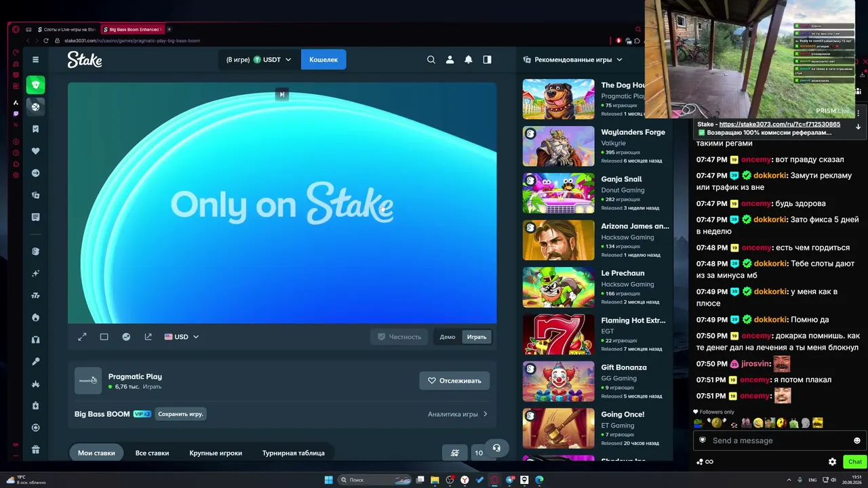
Task: Click the channel points icon in chat
Action: [x=705, y=462]
